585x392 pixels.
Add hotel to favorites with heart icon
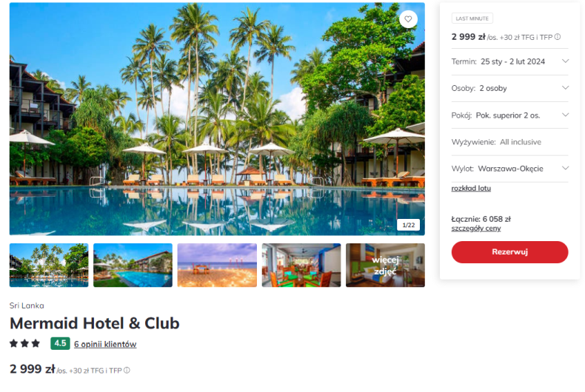(x=408, y=19)
